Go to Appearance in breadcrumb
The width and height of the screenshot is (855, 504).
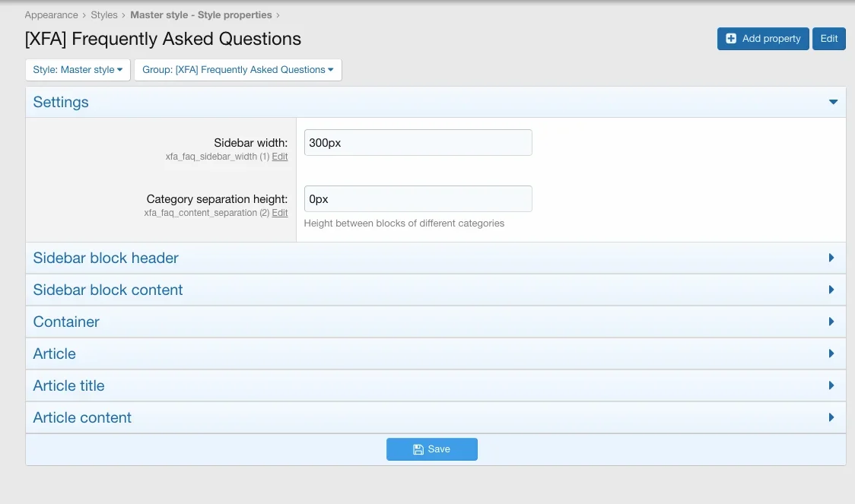coord(51,15)
